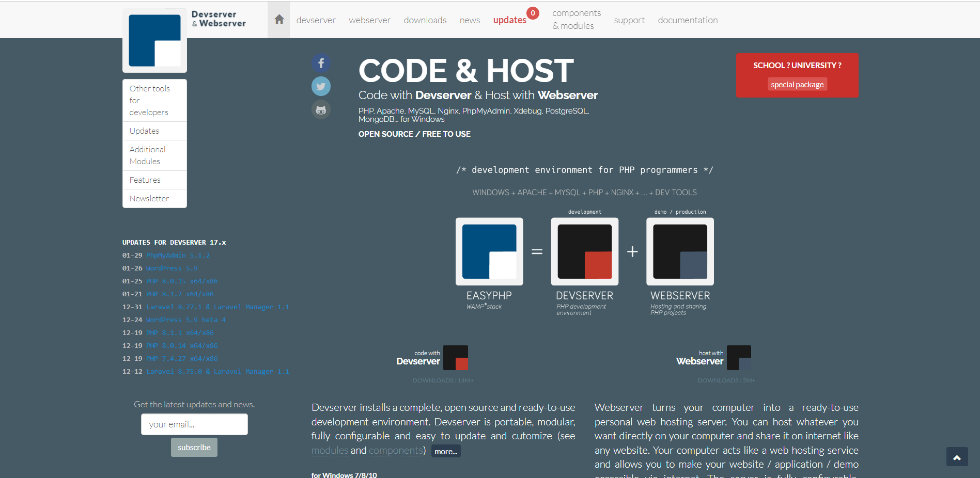980x478 pixels.
Task: Click the 'more...' button
Action: tap(445, 451)
